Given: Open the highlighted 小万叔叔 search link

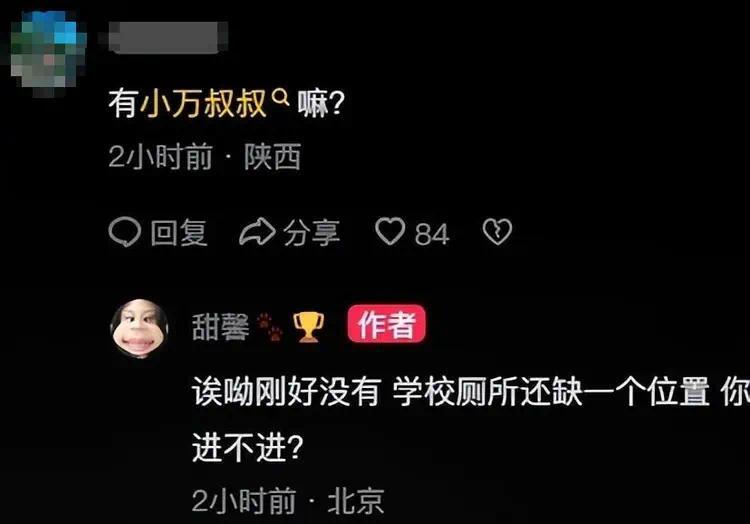Looking at the screenshot, I should [203, 103].
